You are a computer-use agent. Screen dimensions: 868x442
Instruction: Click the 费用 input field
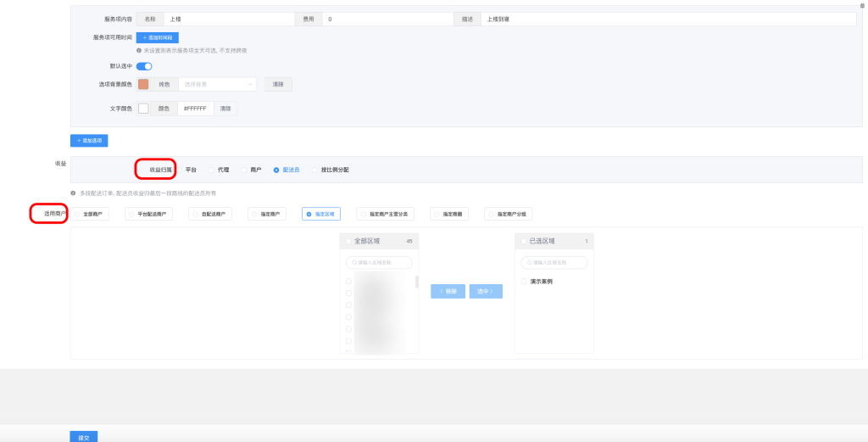coord(387,19)
